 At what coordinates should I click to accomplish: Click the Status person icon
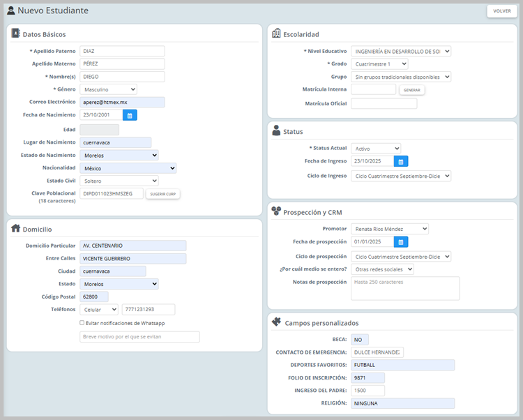pyautogui.click(x=276, y=131)
